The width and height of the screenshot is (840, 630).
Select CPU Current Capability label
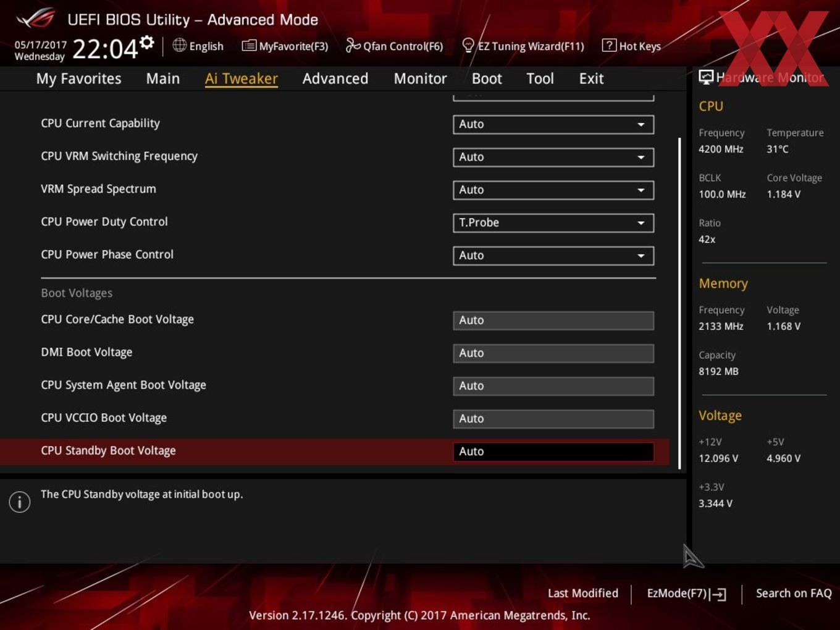coord(100,123)
